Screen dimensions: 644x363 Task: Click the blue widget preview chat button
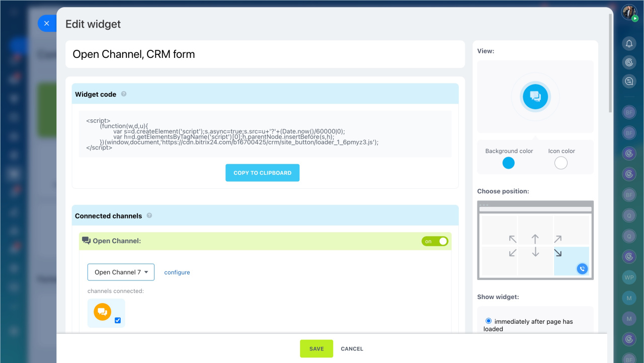pyautogui.click(x=535, y=97)
